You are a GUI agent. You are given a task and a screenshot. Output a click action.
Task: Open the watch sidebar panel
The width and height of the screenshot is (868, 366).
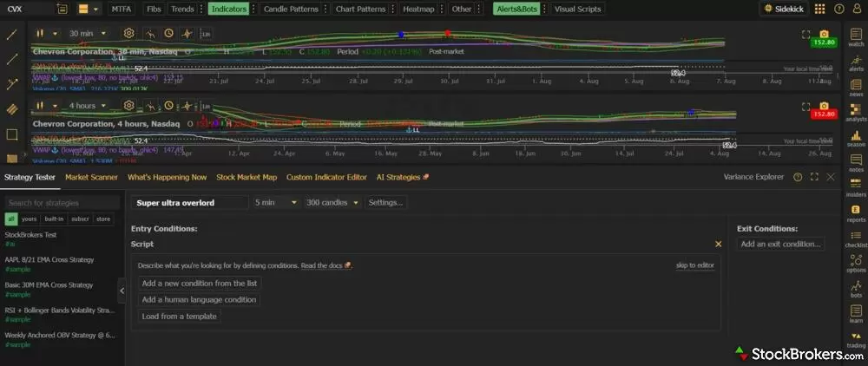(856, 36)
